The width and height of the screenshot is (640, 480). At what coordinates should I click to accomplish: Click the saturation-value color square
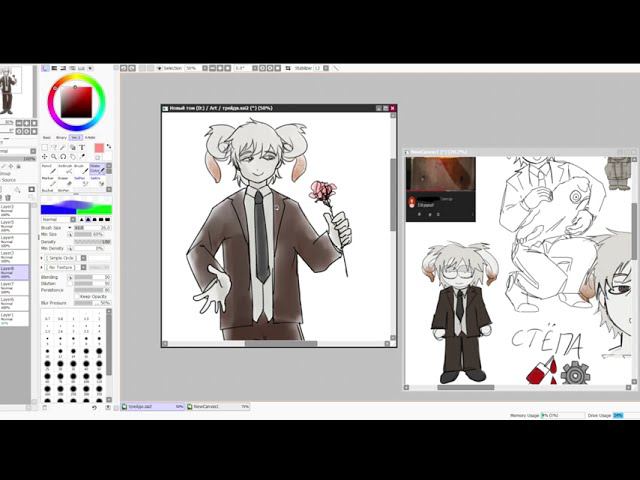[x=76, y=102]
